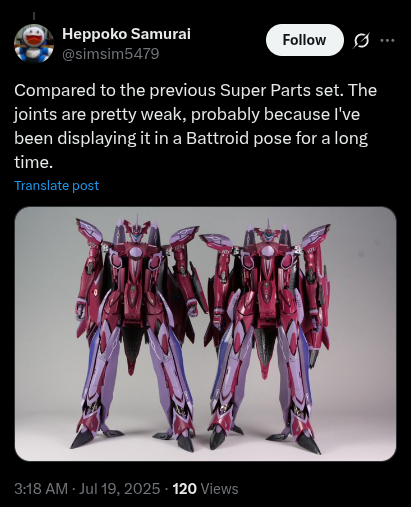
Task: Open the attached robot figures photo
Action: (x=205, y=334)
